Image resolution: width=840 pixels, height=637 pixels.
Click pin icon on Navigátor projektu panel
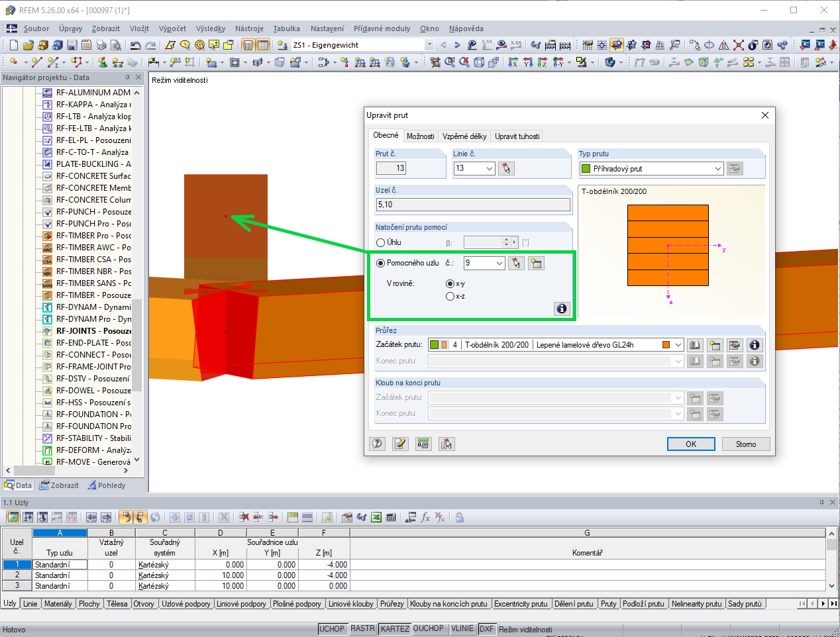[128, 77]
